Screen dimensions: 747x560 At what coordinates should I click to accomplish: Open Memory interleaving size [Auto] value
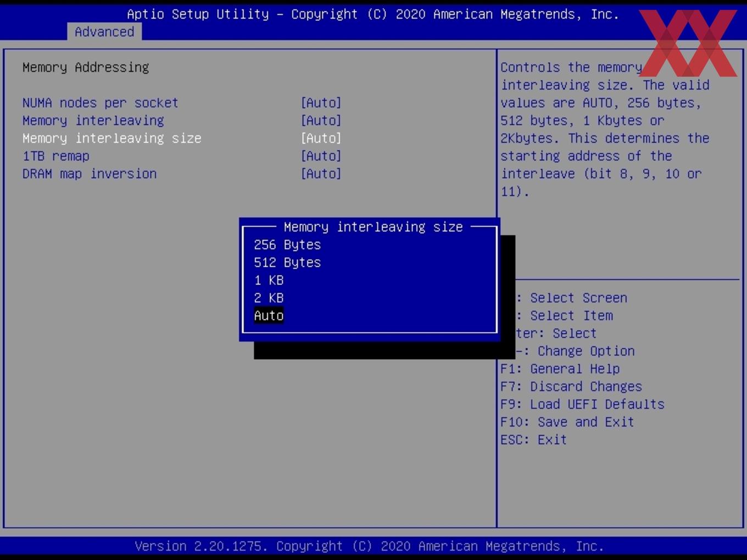click(321, 138)
